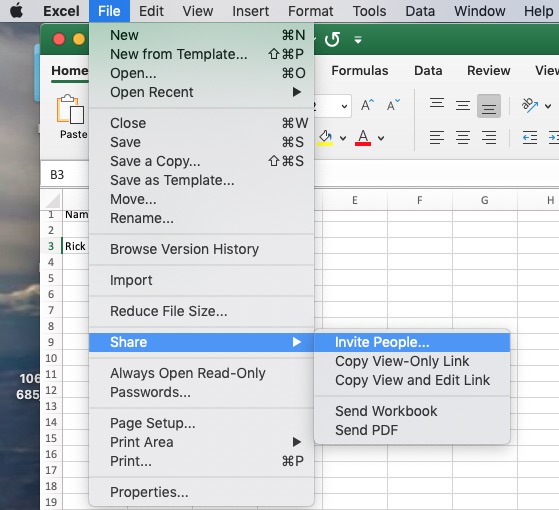Screen dimensions: 559x510
Task: Click the redo arrow in title bar
Action: pyautogui.click(x=332, y=40)
